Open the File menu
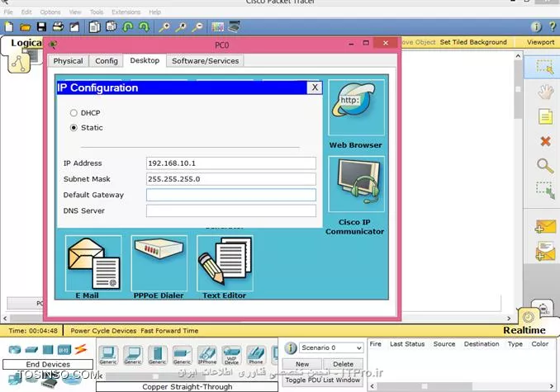 click(x=8, y=12)
